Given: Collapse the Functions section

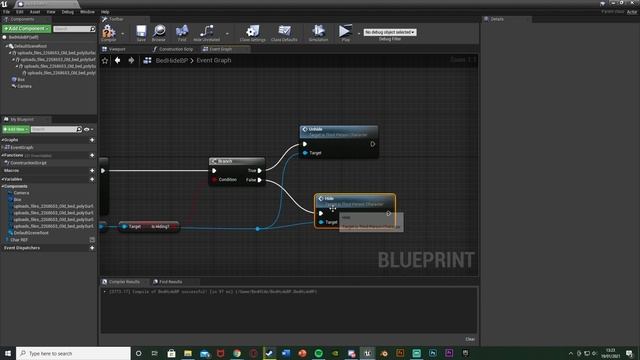Looking at the screenshot, I should tap(2, 156).
